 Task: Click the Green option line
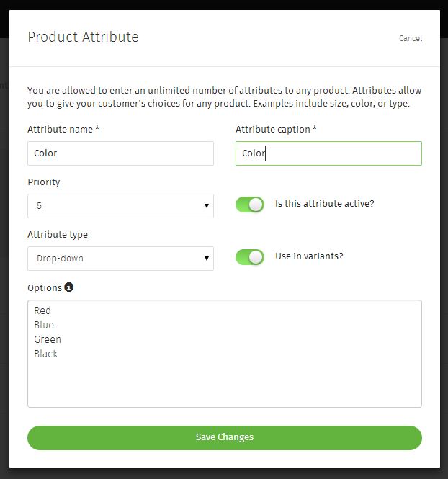pyautogui.click(x=48, y=339)
